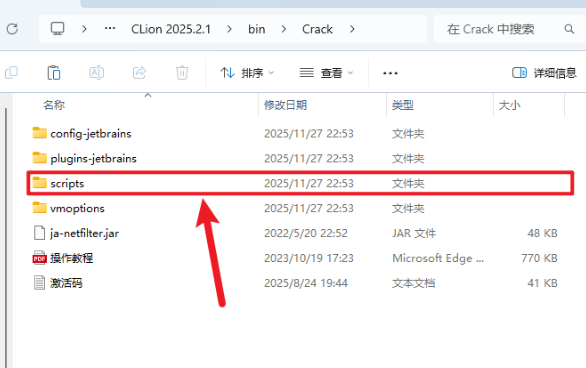
Task: Expand chevron after CLion 2025.2.1
Action: 229,29
